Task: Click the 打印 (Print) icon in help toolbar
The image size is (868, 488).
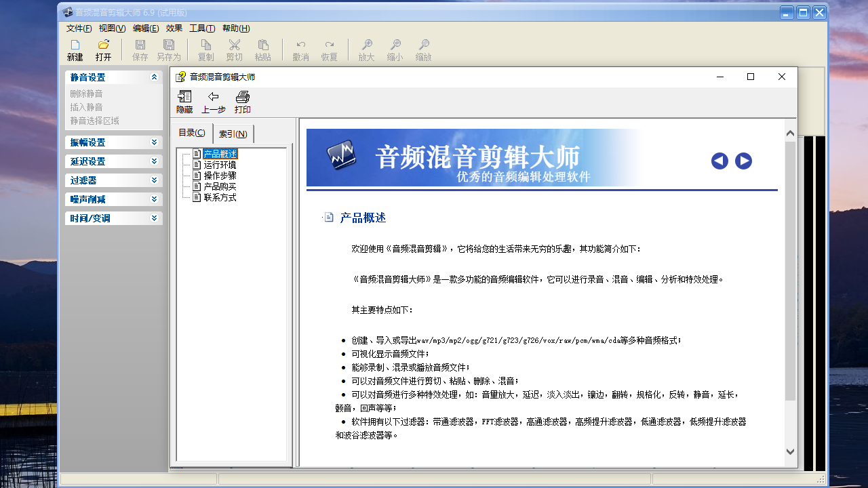Action: (x=242, y=97)
